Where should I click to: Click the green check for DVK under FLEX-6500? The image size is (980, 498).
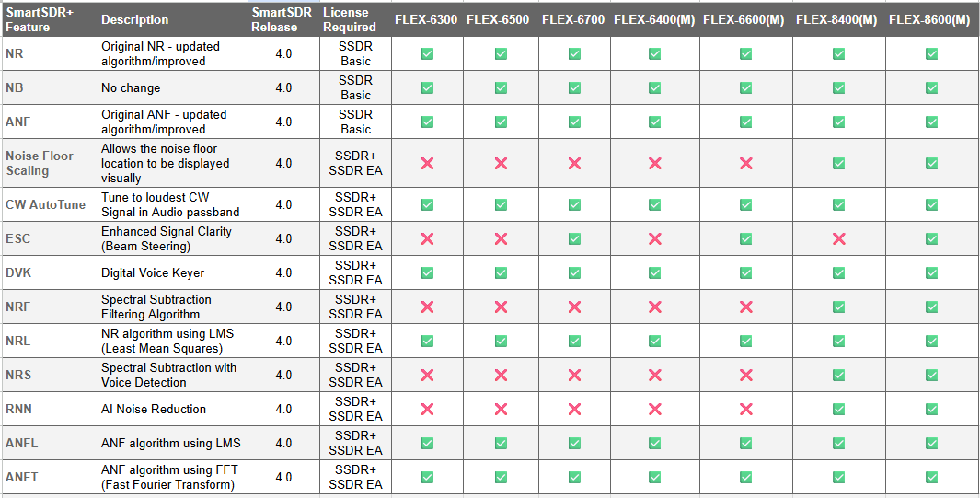pyautogui.click(x=501, y=273)
